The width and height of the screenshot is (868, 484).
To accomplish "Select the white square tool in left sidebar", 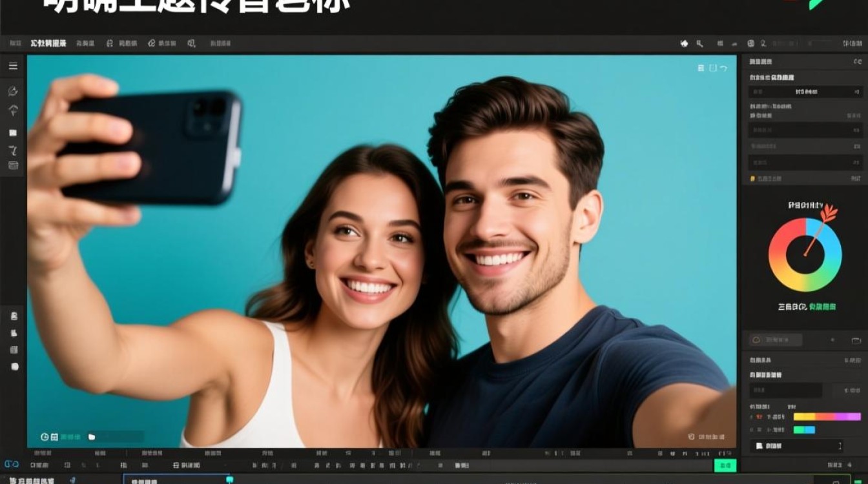I will click(13, 133).
